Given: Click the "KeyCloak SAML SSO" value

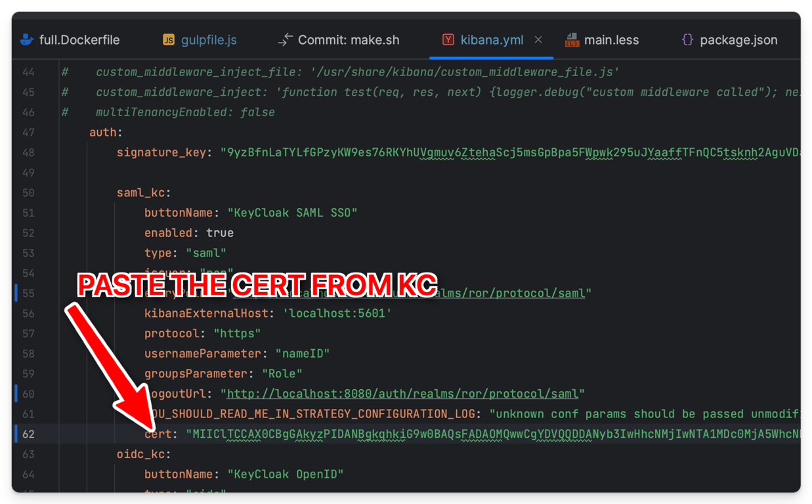Looking at the screenshot, I should click(x=292, y=213).
